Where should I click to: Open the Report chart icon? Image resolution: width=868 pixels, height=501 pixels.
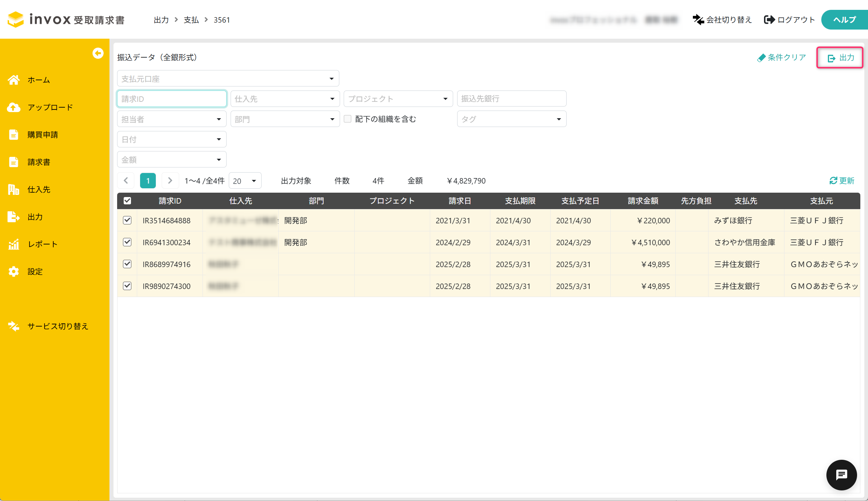(x=14, y=244)
